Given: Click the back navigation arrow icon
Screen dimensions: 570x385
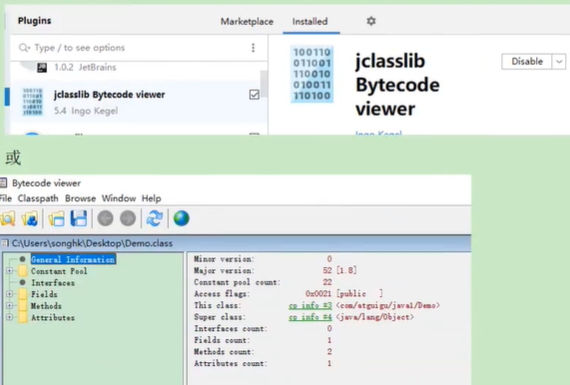Looking at the screenshot, I should point(105,218).
